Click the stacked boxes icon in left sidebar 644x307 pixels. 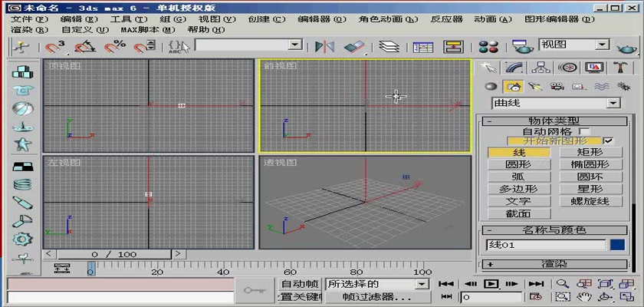click(x=22, y=71)
